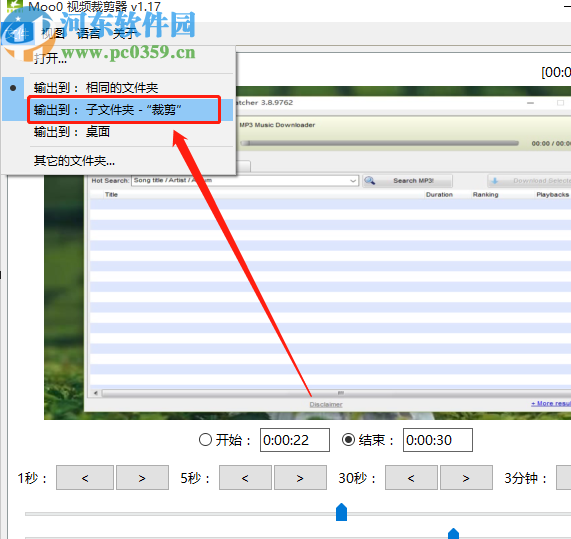Click the music player progress bar in preview
Screen dimensions: 571x539
(x=379, y=143)
